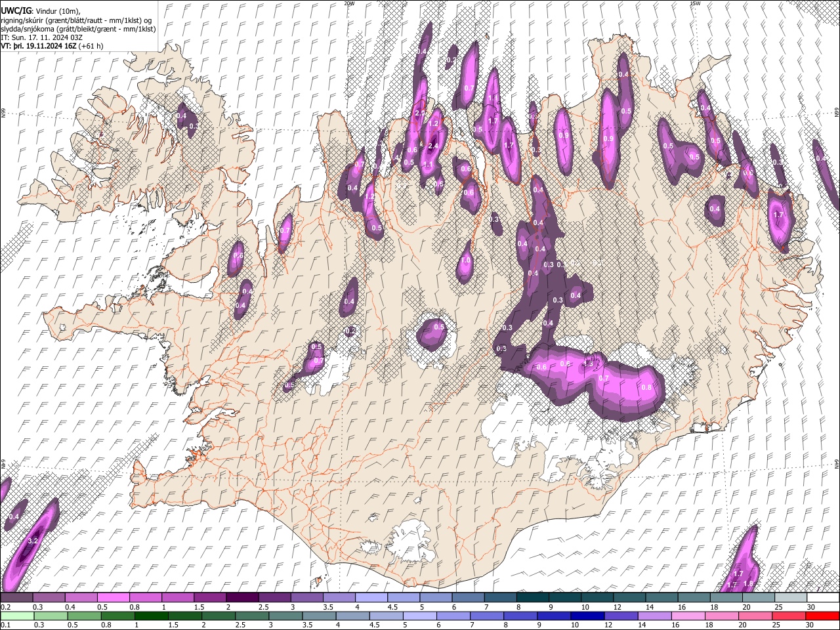Choose the upper legend swatch between 3.5 and 4
Image resolution: width=840 pixels, height=630 pixels.
click(x=338, y=598)
